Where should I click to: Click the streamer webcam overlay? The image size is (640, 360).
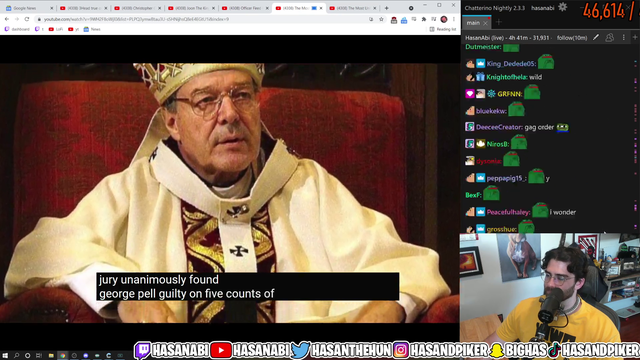point(550,287)
